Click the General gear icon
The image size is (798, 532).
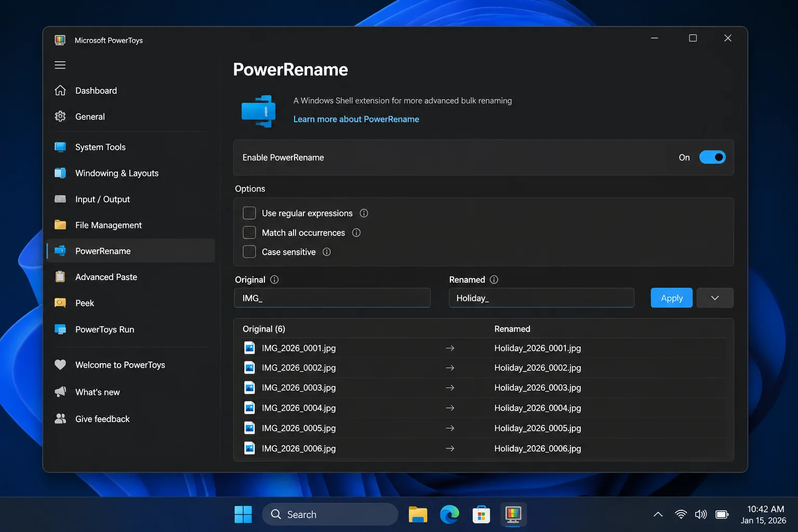pos(60,116)
